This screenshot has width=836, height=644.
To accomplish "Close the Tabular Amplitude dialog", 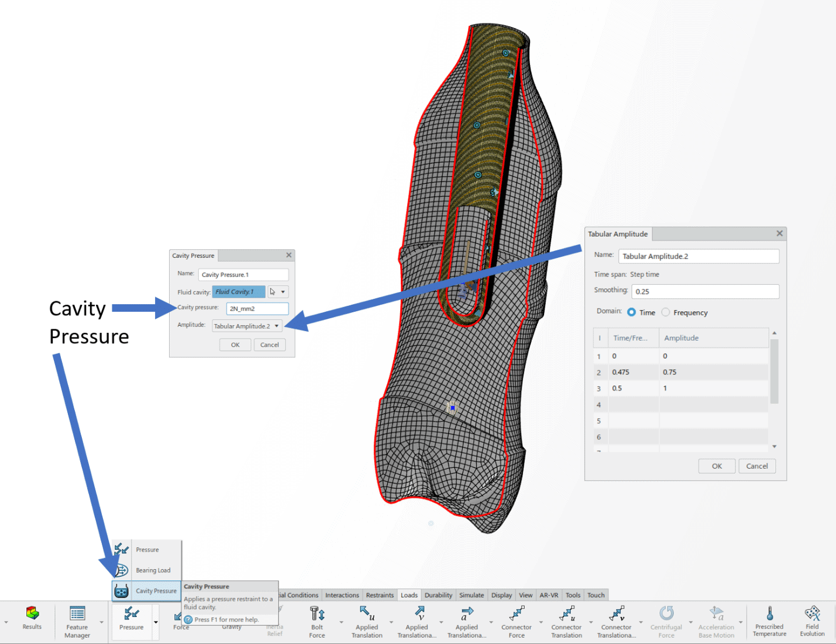I will (x=779, y=233).
